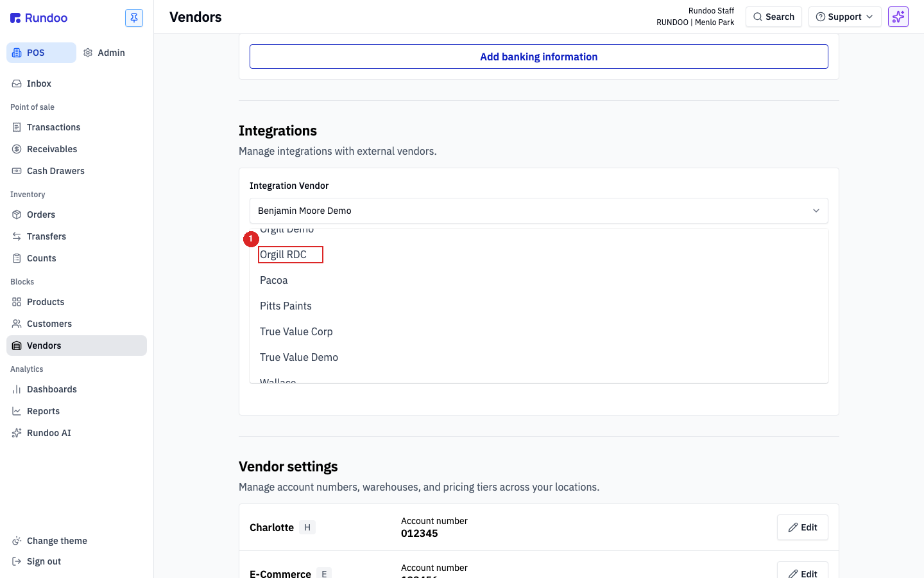Click the Dashboards bar chart icon
This screenshot has width=924, height=578.
17,389
